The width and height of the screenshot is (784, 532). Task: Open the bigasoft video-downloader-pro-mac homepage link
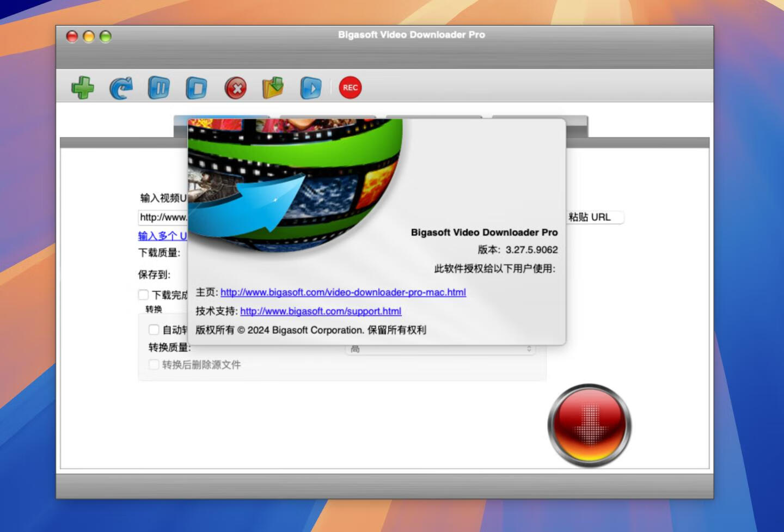pyautogui.click(x=343, y=292)
